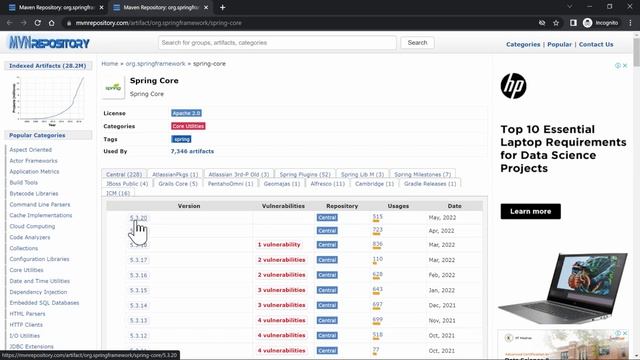Open the Categories link in header
This screenshot has width=640, height=360.
tap(523, 44)
